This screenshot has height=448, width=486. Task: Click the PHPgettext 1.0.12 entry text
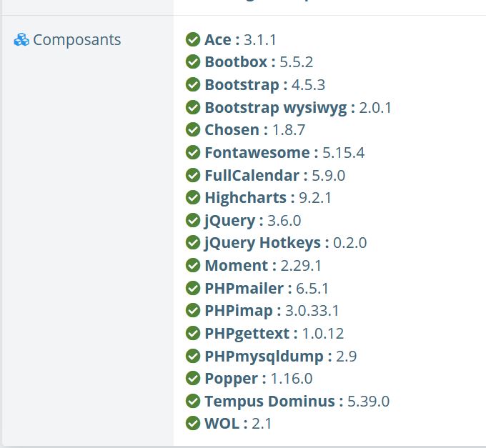(x=274, y=334)
